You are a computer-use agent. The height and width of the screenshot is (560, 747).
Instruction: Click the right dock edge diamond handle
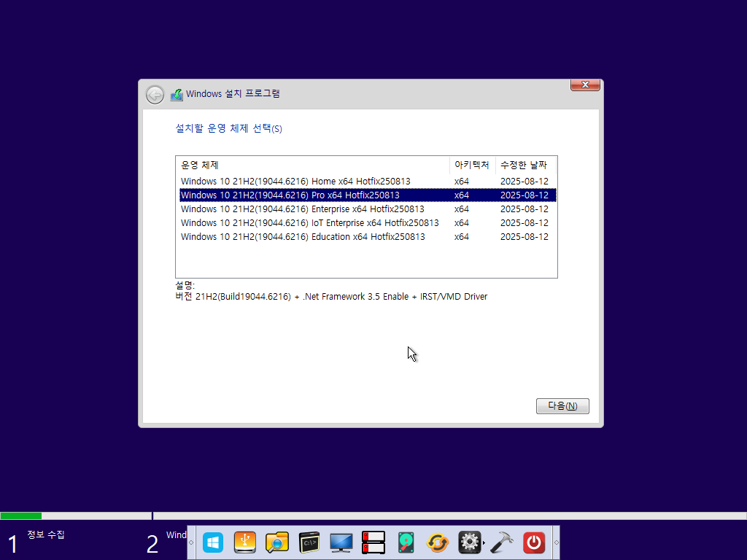556,542
